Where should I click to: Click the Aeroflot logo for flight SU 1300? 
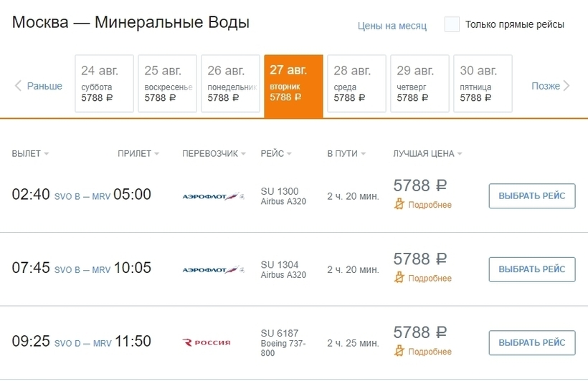[214, 196]
